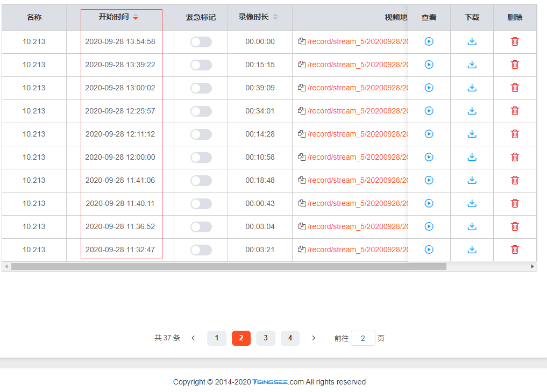
Task: Delete the 11:41:06 recording
Action: pyautogui.click(x=515, y=180)
